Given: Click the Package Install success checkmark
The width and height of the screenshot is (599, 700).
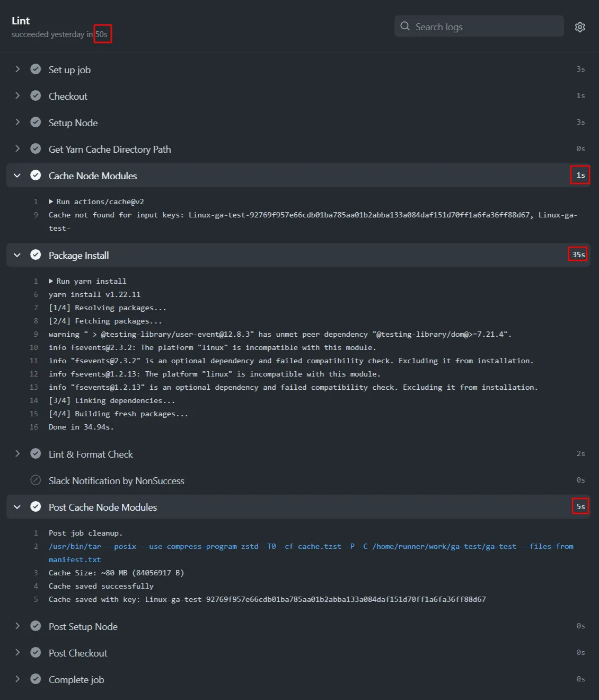Looking at the screenshot, I should click(36, 255).
